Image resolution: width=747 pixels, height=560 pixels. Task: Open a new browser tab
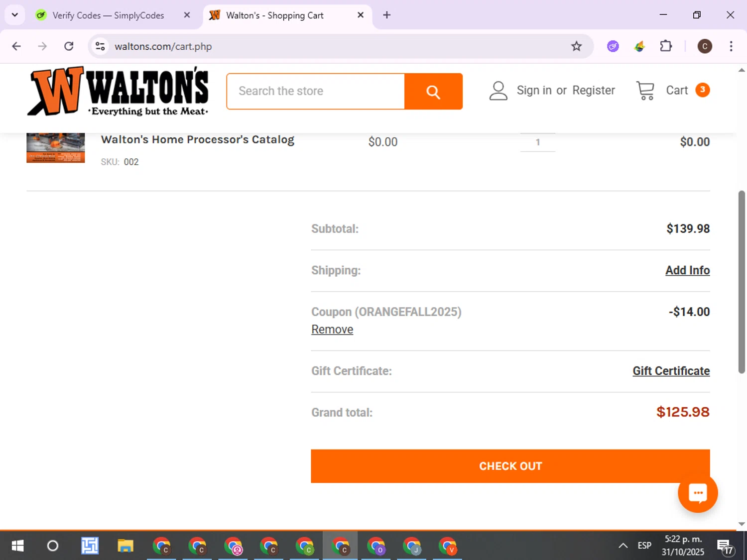tap(386, 15)
